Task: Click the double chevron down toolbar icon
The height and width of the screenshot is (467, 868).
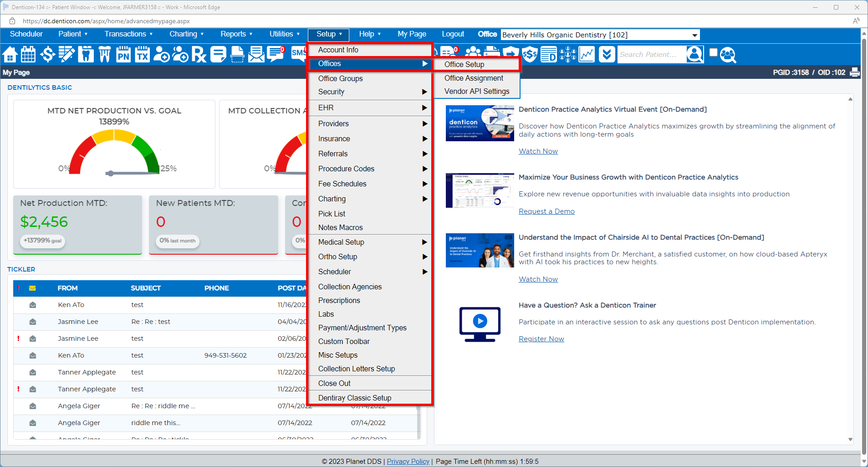Action: [607, 55]
